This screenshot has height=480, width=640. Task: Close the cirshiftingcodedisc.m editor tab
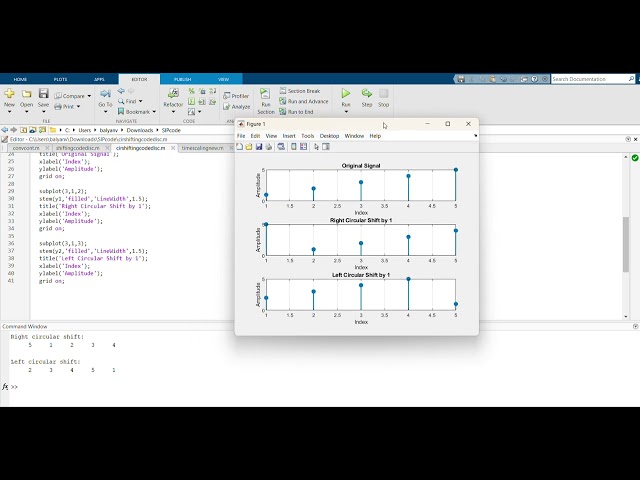(x=173, y=148)
